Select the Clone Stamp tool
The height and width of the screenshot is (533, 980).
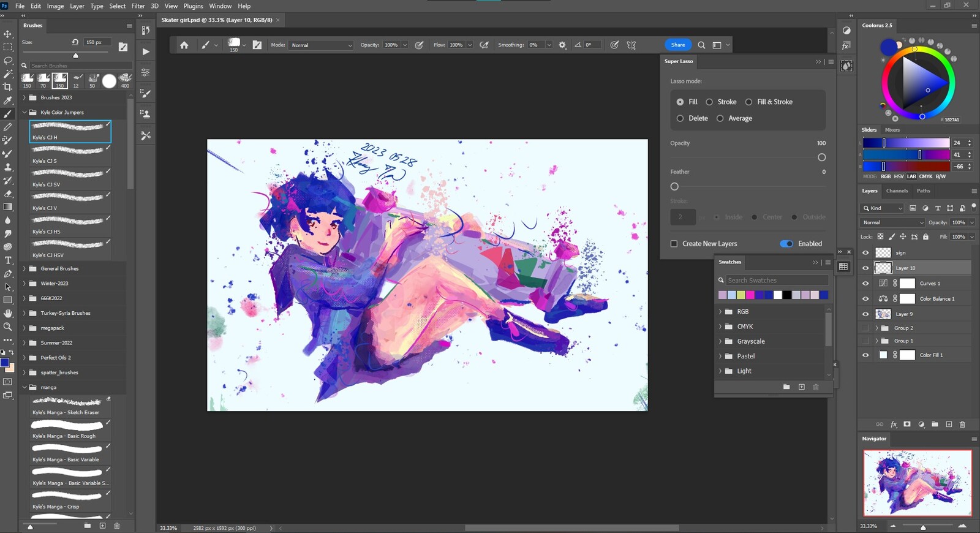8,167
